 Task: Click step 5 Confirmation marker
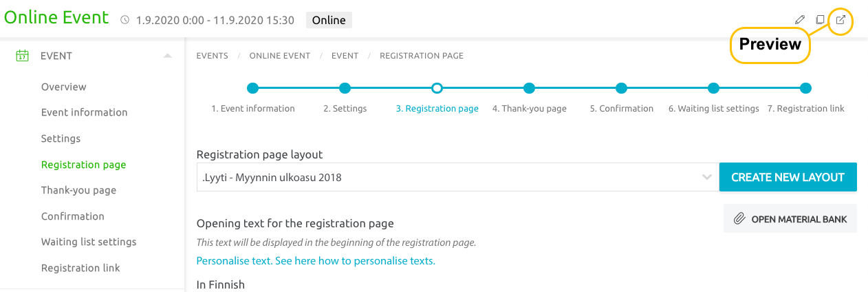pos(621,88)
